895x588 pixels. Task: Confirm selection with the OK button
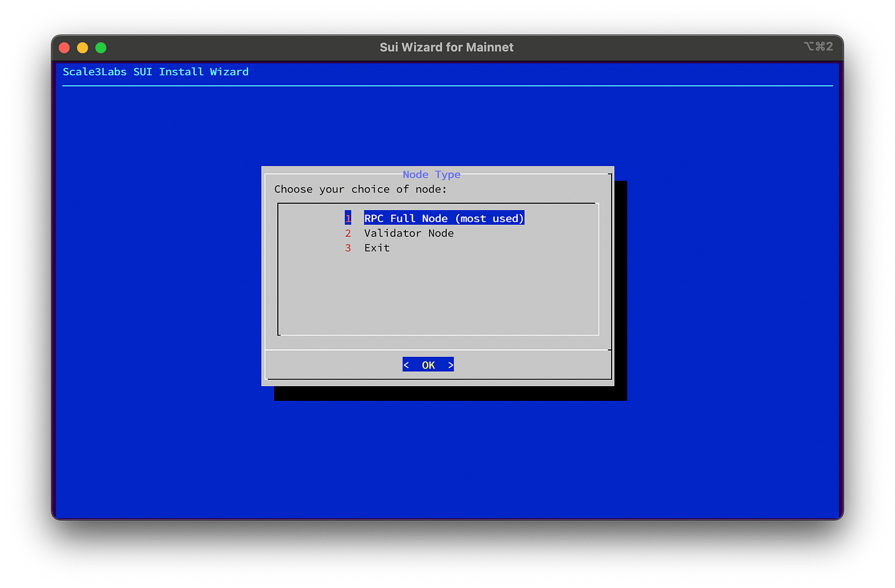(x=428, y=365)
